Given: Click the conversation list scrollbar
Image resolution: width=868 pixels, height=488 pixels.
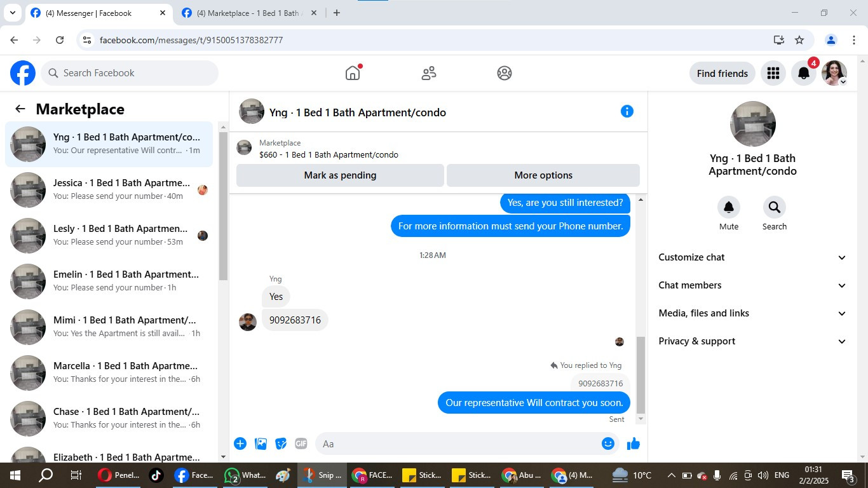Looking at the screenshot, I should click(x=223, y=207).
